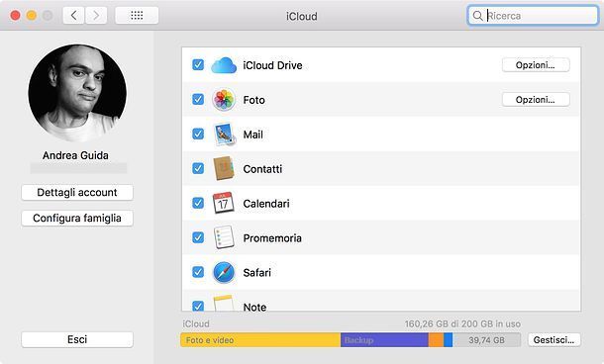Uncheck the iCloud Drive checkbox
The image size is (604, 364).
pyautogui.click(x=198, y=64)
